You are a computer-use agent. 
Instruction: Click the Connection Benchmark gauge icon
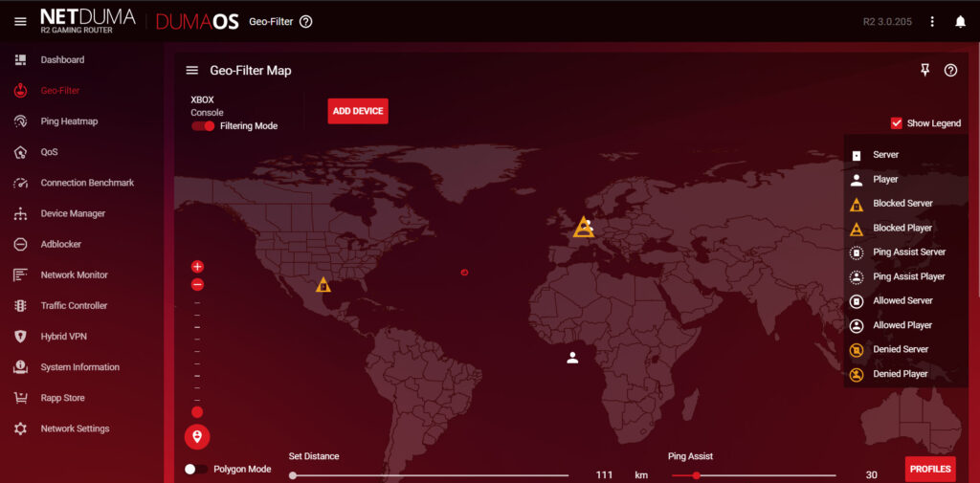point(21,183)
